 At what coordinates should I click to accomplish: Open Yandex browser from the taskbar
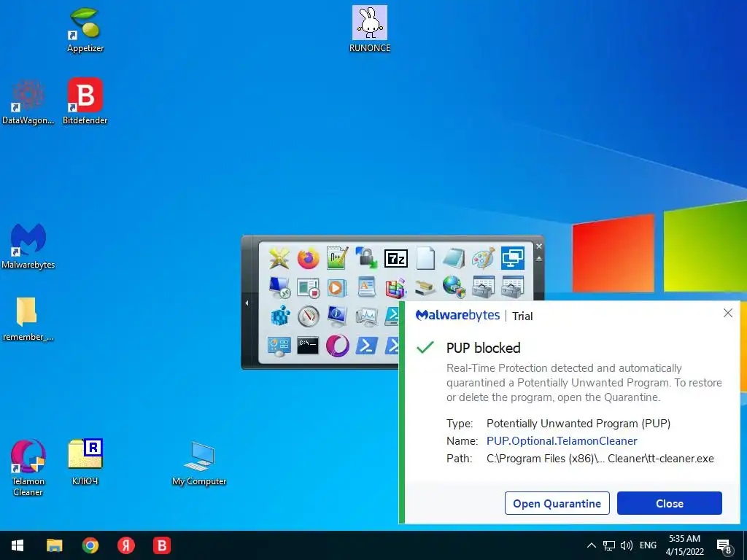[x=126, y=545]
